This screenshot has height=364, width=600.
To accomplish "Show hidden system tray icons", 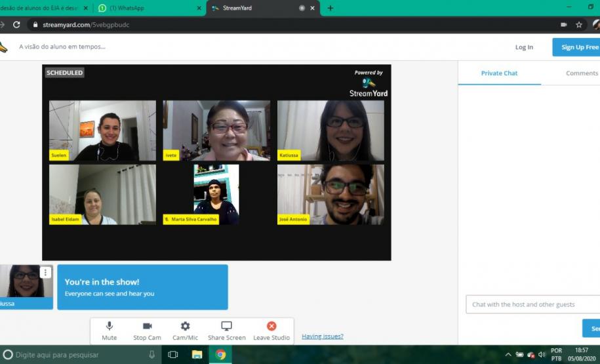I will pos(508,355).
